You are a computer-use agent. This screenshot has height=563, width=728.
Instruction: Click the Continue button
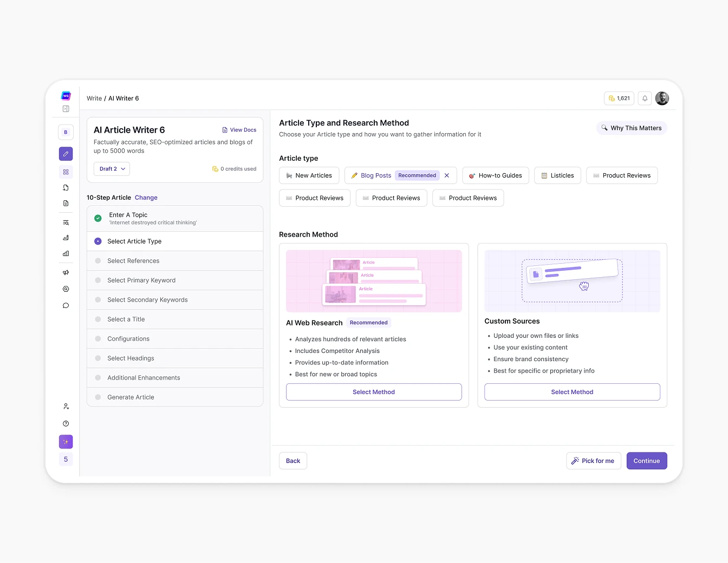pyautogui.click(x=646, y=461)
